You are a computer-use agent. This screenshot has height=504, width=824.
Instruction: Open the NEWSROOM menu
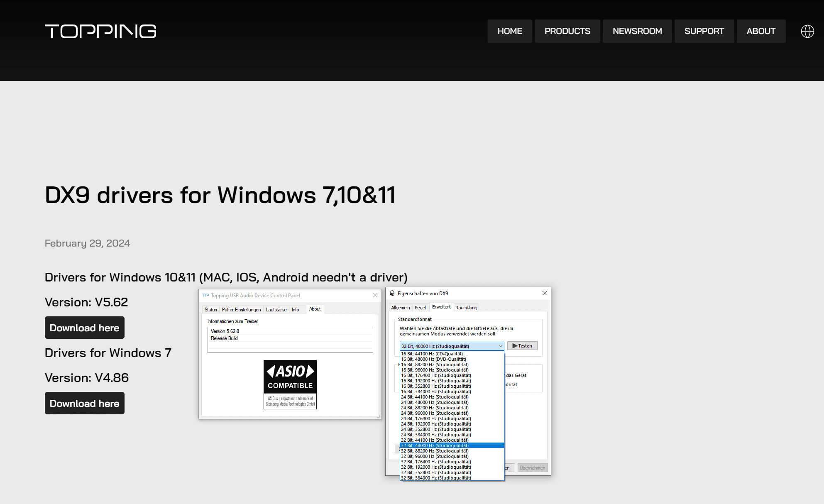[x=637, y=31]
